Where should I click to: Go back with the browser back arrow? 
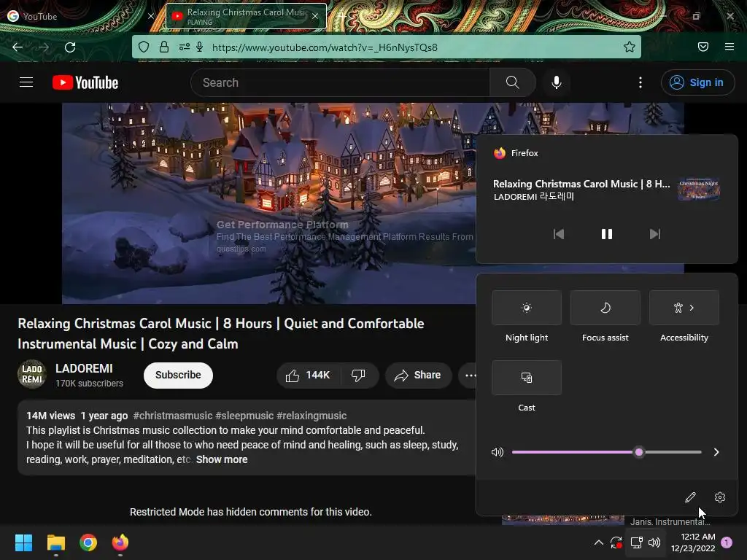click(18, 47)
